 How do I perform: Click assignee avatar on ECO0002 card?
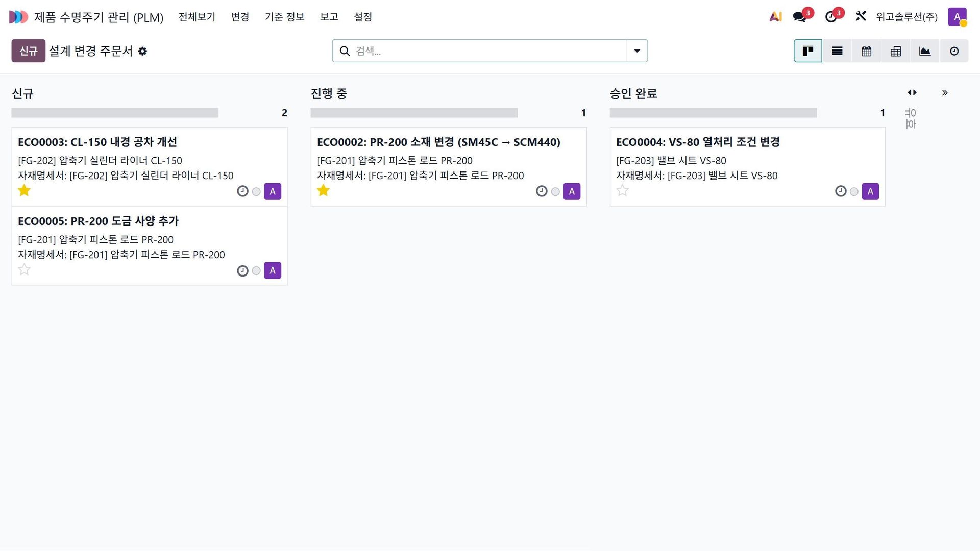(572, 191)
